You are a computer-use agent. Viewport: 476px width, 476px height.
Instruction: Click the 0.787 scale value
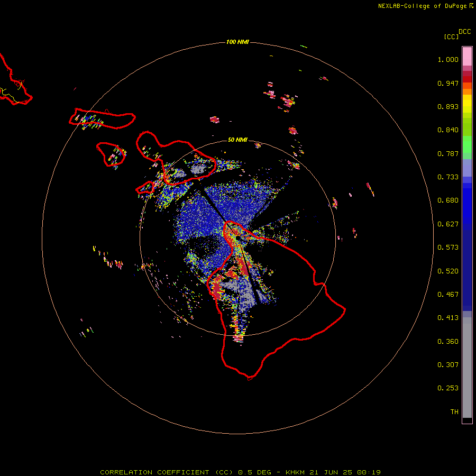pyautogui.click(x=448, y=153)
